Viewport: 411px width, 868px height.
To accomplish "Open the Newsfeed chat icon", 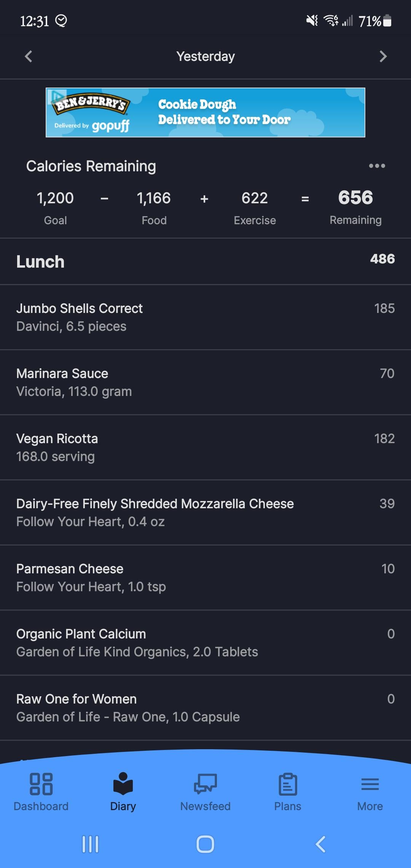I will coord(205,784).
